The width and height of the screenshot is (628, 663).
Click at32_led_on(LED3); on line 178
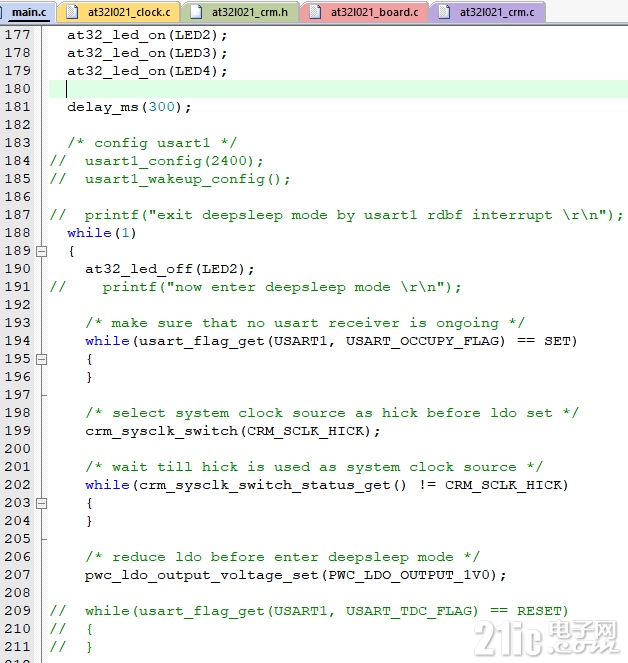click(x=147, y=53)
